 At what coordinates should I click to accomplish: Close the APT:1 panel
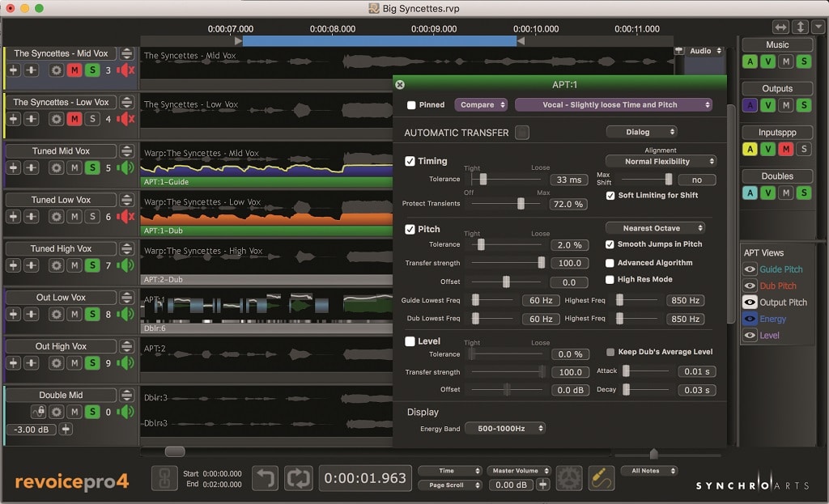400,84
